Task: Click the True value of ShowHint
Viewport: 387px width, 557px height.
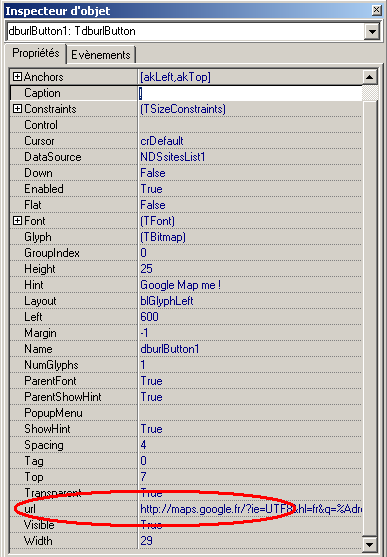Action: [151, 429]
